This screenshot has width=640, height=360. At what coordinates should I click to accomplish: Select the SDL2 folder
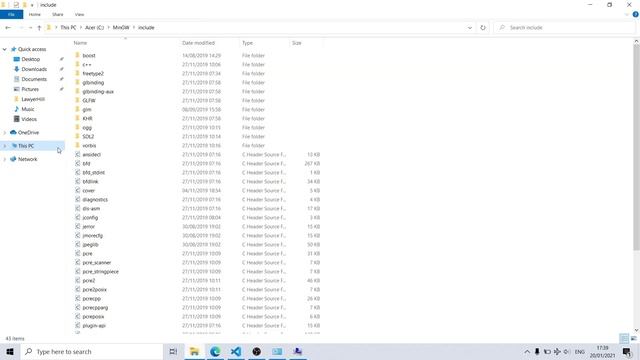pos(88,136)
